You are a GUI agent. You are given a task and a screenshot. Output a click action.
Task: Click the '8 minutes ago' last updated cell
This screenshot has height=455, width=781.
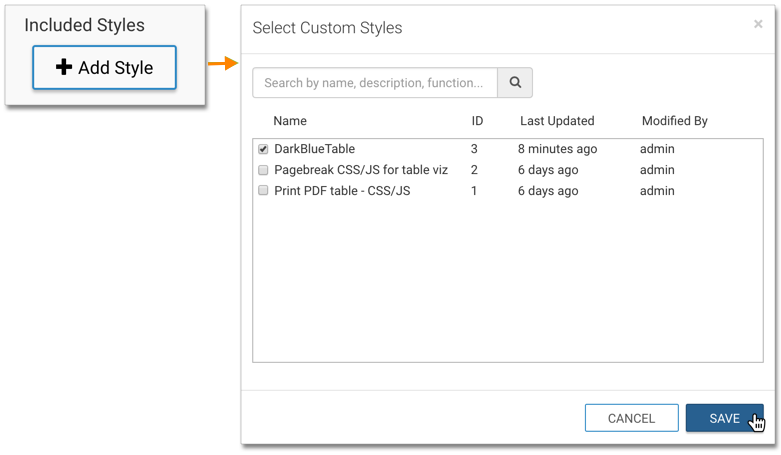point(557,149)
